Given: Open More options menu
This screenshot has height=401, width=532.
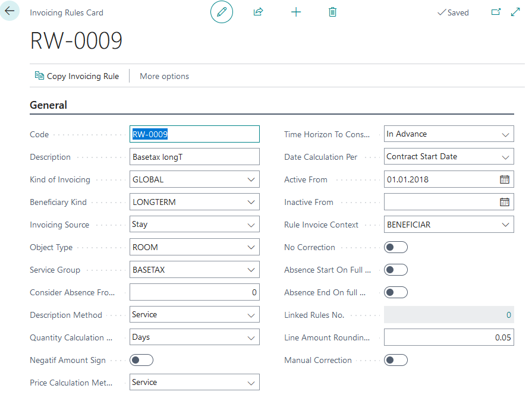Looking at the screenshot, I should coord(164,76).
